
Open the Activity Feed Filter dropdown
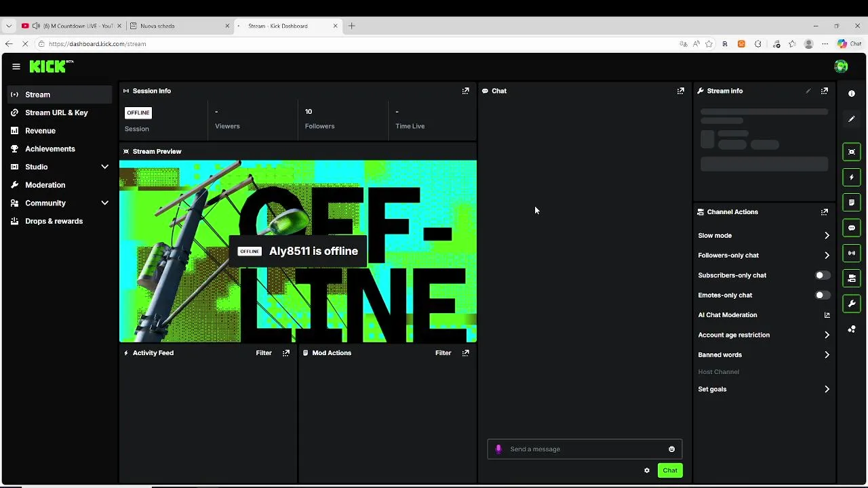[264, 353]
